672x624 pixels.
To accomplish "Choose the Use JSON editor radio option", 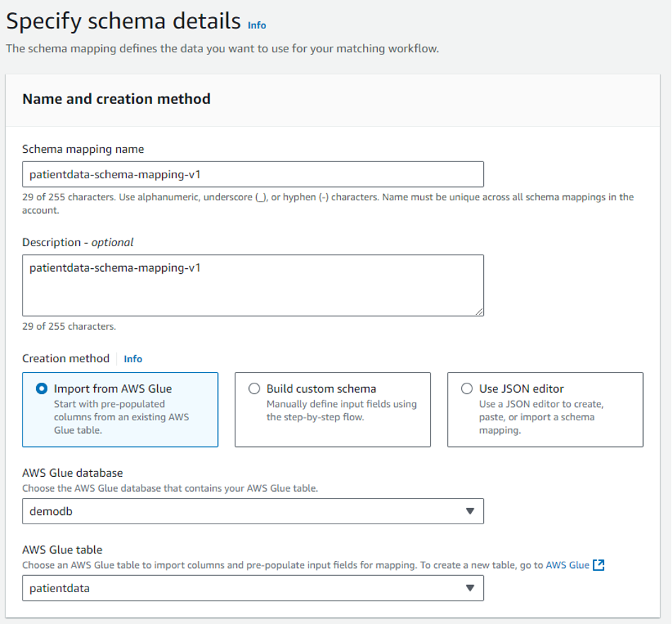I will [x=467, y=388].
